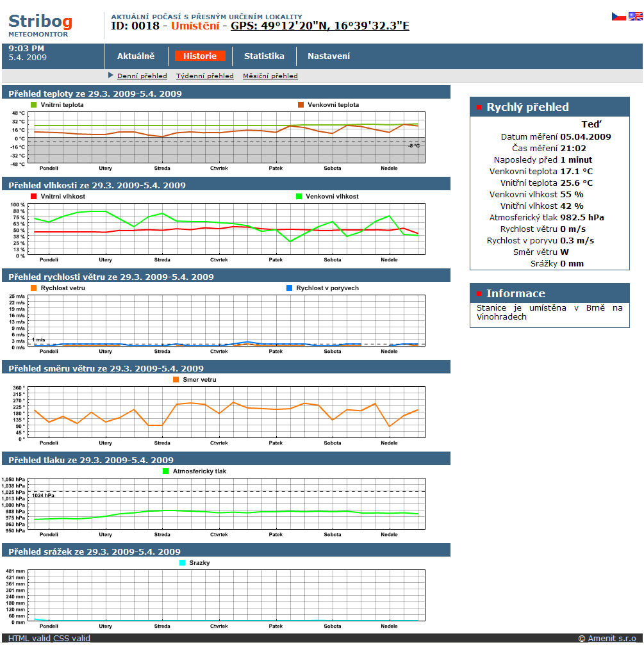Image resolution: width=644 pixels, height=645 pixels.
Task: Click the Stribog Meteomonitor logo
Action: click(x=40, y=24)
